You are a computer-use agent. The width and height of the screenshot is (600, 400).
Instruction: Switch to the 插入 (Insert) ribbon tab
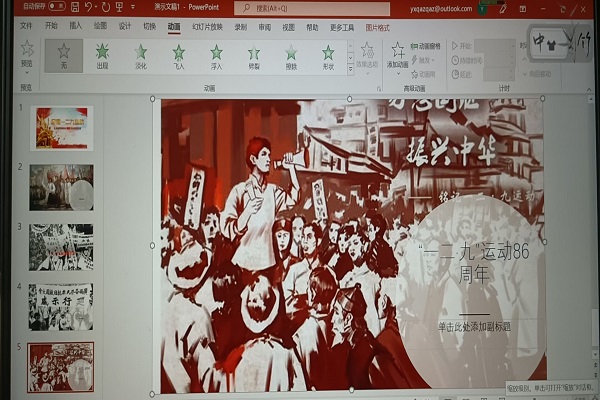point(76,26)
